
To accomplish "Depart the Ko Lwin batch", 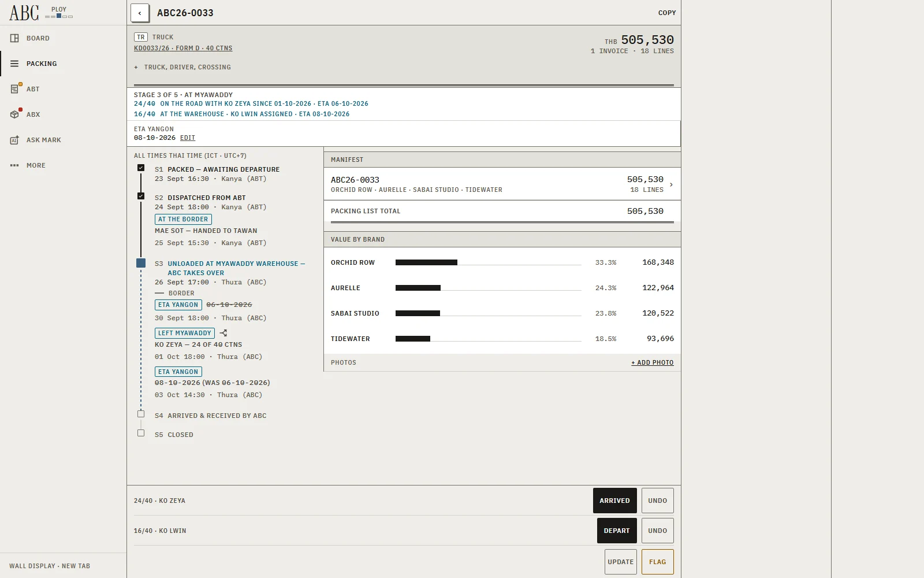I will point(617,531).
